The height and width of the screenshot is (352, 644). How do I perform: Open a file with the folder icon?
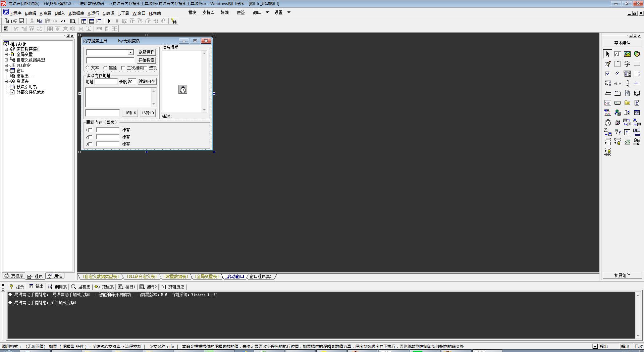point(14,21)
